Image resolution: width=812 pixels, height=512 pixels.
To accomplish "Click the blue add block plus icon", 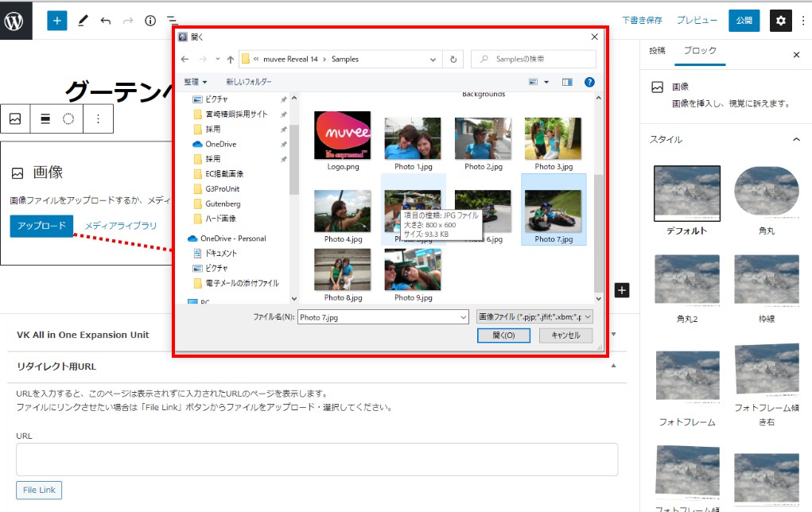I will click(x=57, y=21).
